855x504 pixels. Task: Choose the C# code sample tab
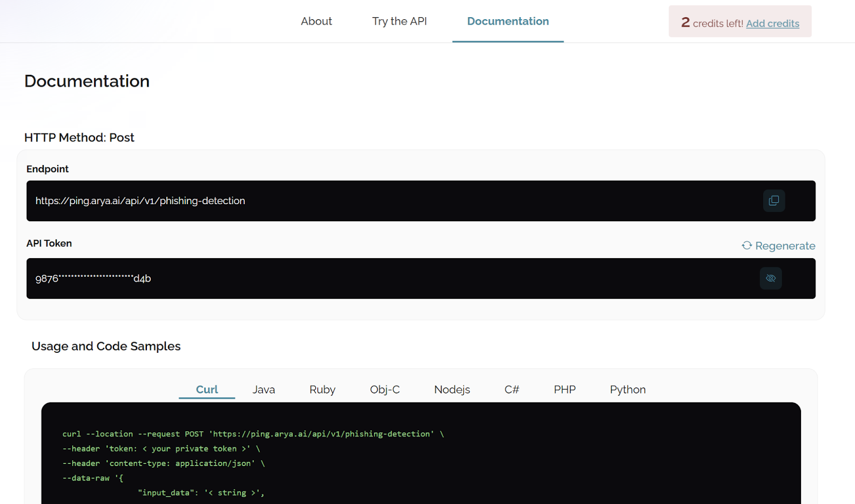(x=511, y=390)
